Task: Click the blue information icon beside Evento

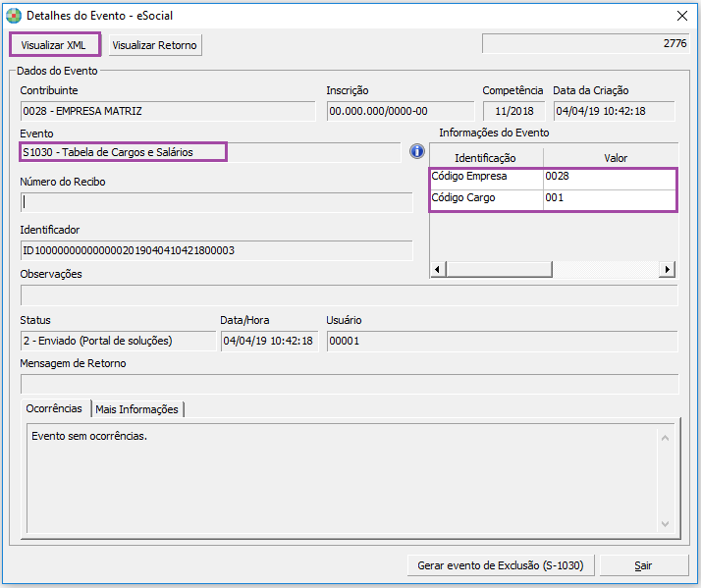Action: pos(416,151)
